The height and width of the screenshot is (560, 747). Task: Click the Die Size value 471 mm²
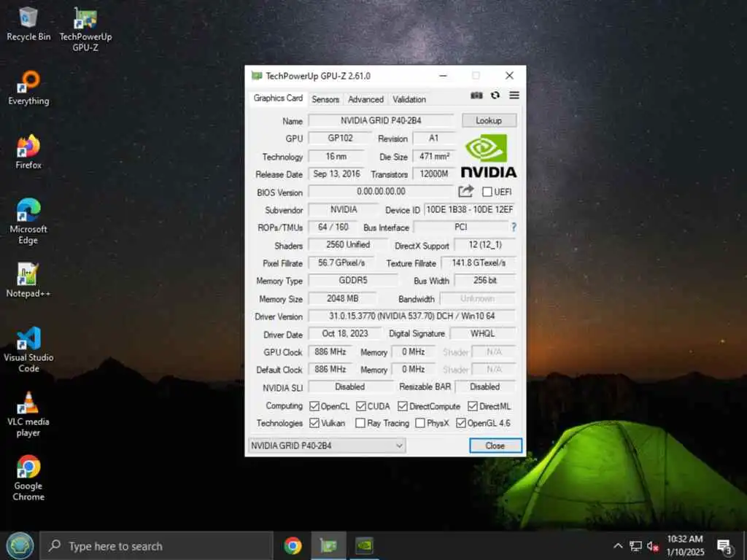[434, 156]
